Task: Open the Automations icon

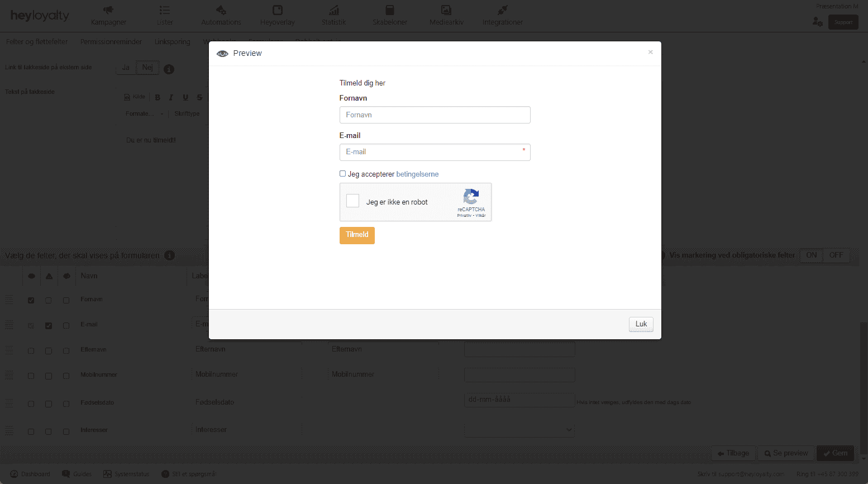Action: 221,10
